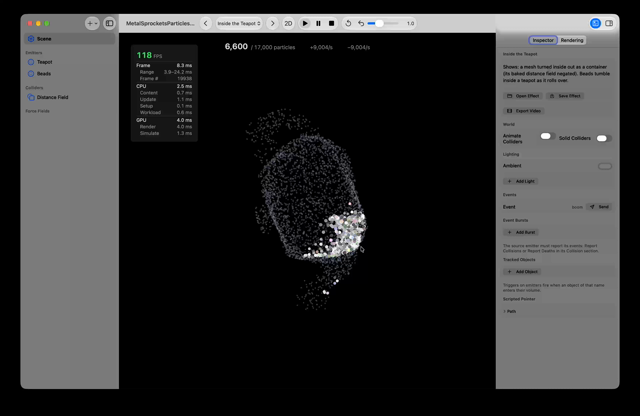
Task: Toggle the right sidebar layout icon
Action: click(609, 23)
